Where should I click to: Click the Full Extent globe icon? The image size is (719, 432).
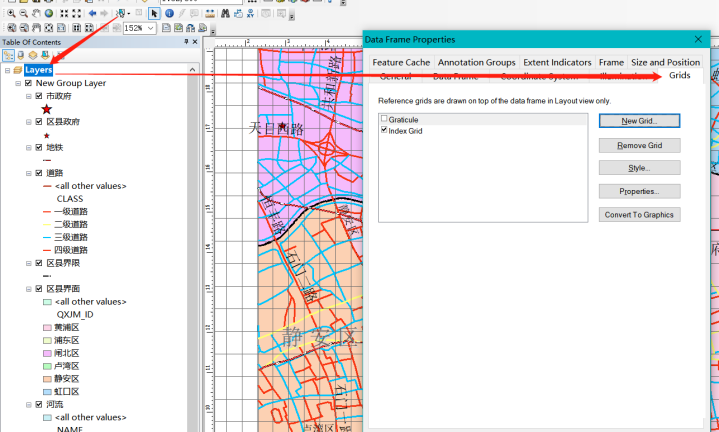[49, 14]
